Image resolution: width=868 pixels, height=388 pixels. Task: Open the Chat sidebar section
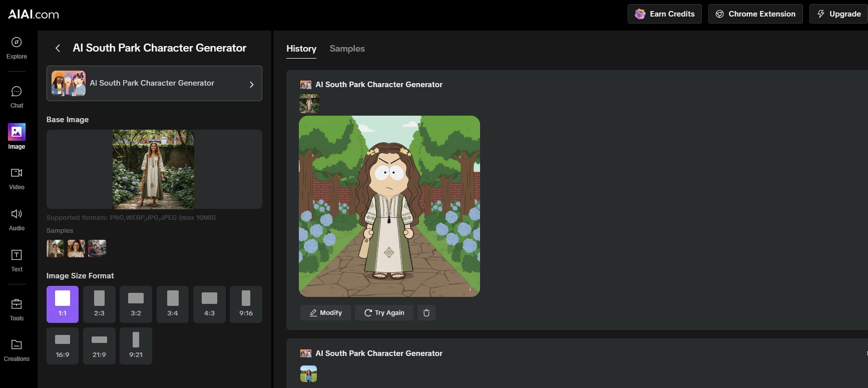[x=17, y=97]
